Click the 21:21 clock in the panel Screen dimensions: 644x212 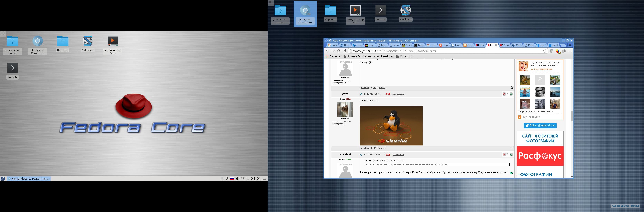coord(256,179)
